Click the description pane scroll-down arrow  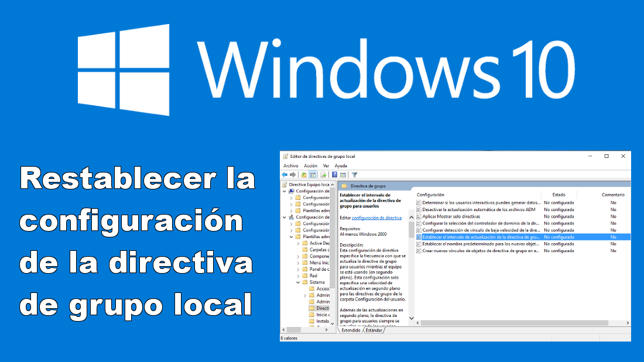pos(412,319)
